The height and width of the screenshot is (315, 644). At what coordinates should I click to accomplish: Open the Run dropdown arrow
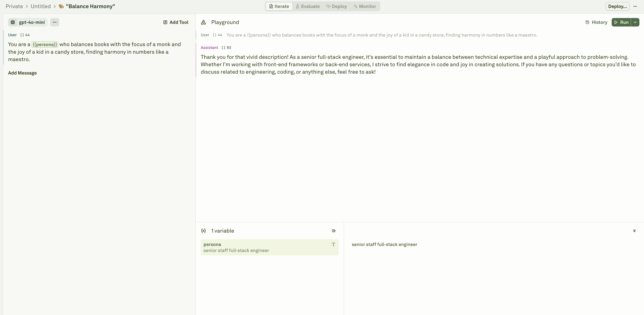click(x=635, y=22)
